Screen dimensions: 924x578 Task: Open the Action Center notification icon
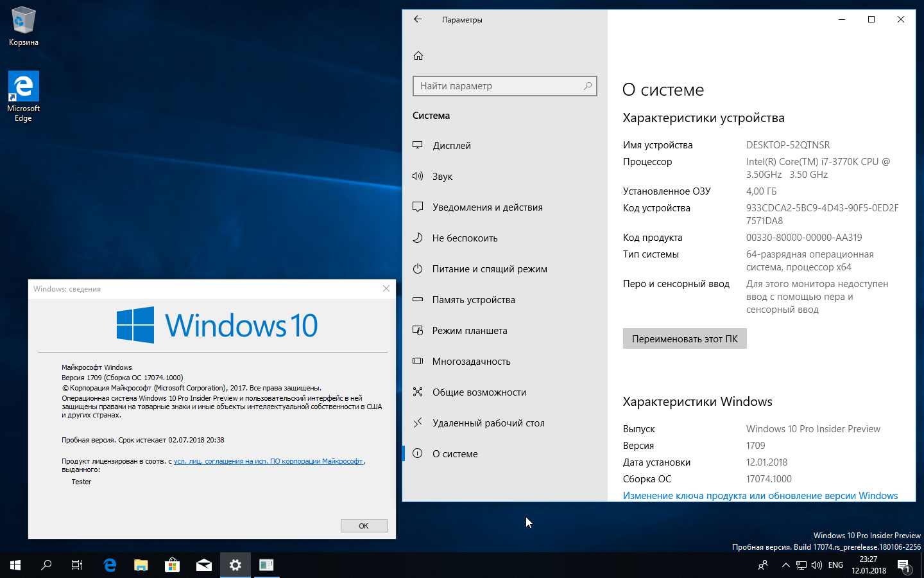coord(903,565)
